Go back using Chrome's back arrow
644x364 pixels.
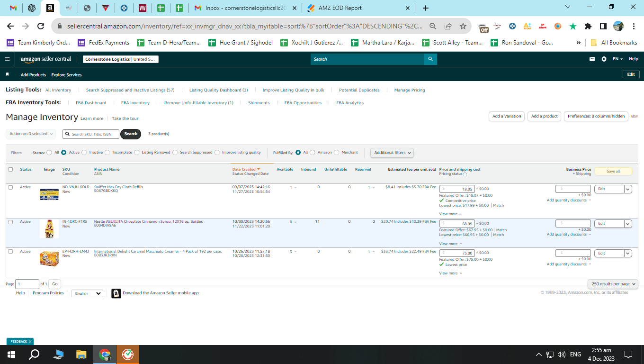(10, 26)
